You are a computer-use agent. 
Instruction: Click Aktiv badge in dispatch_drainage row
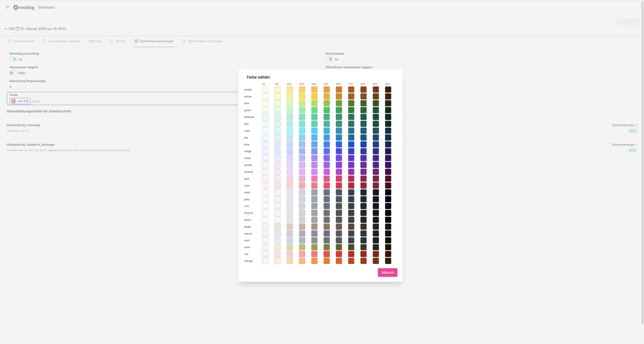coord(633,150)
